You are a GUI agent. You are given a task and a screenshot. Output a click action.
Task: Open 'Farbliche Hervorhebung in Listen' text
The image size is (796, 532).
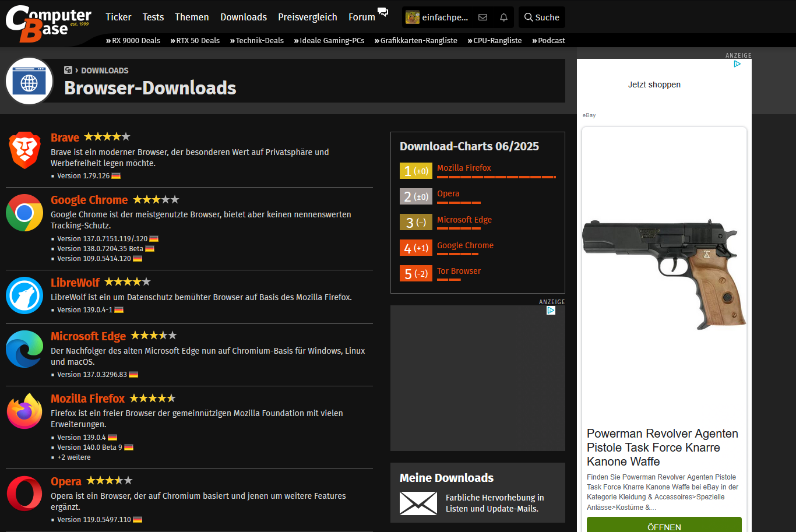495,503
